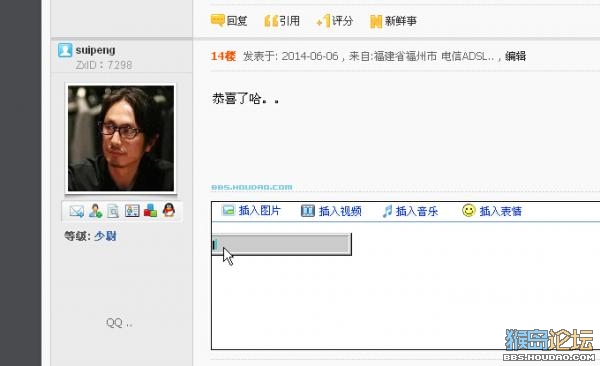Open the document search icon under avatar
Image resolution: width=600 pixels, height=366 pixels.
point(113,211)
